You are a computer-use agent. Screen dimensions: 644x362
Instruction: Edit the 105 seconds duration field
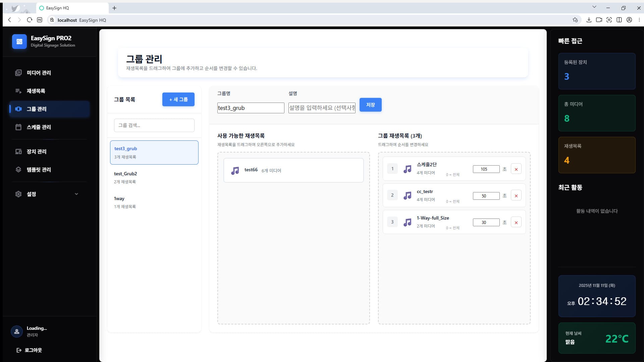point(486,169)
